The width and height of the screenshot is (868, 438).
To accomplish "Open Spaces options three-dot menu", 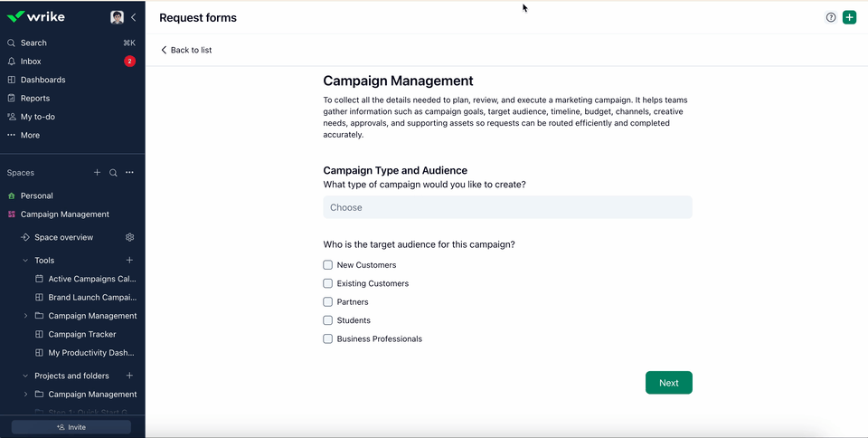I will 129,173.
